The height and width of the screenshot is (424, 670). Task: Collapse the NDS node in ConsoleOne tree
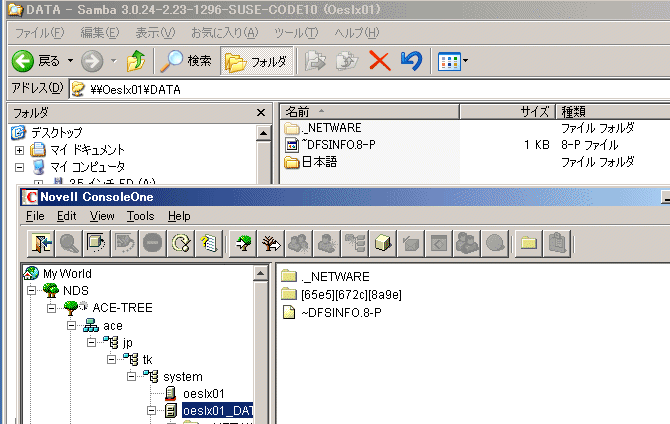pyautogui.click(x=31, y=291)
